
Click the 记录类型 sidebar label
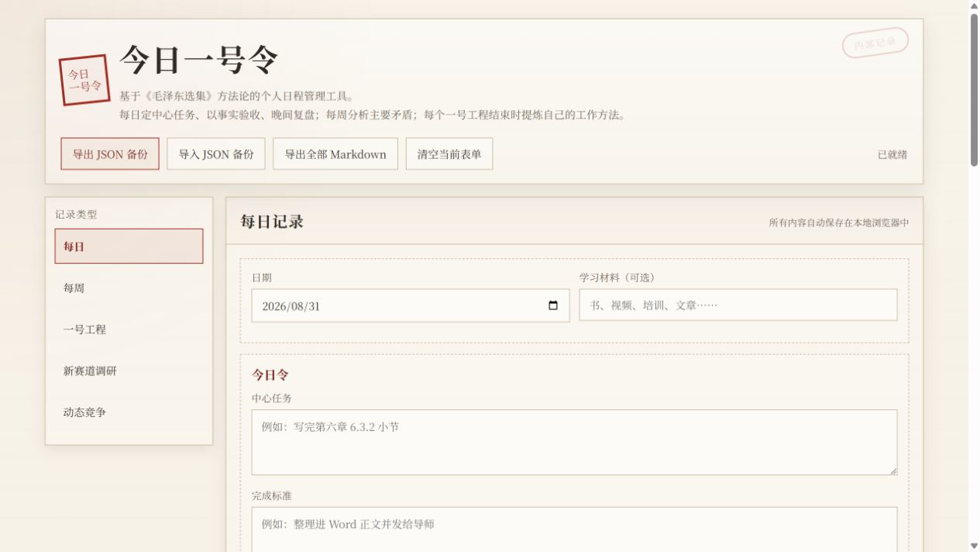76,215
